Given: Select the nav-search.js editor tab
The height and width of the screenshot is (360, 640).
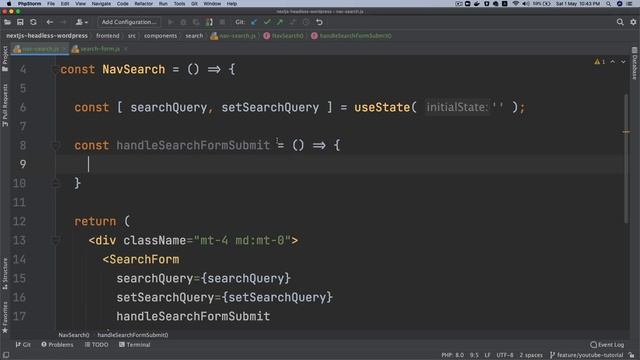Looking at the screenshot, I should point(40,49).
